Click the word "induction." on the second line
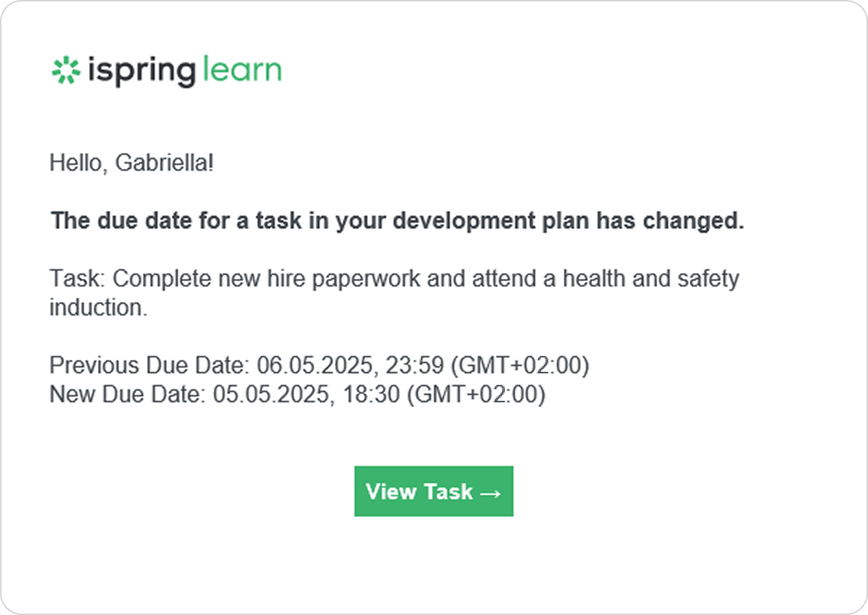868x615 pixels. [x=98, y=307]
